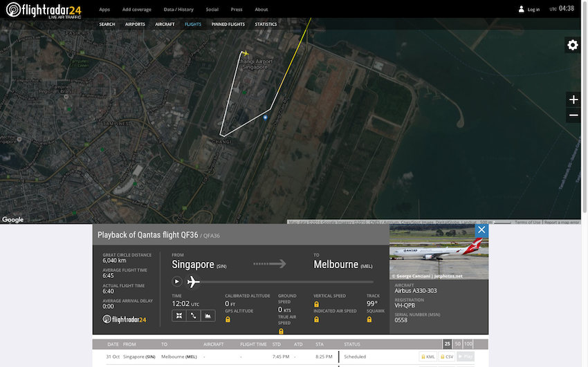Click the true air speed lock icon
This screenshot has width=588, height=367.
(x=281, y=331)
